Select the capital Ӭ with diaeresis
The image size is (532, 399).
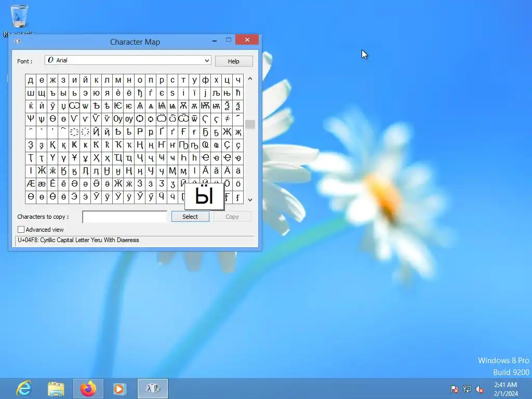point(74,197)
